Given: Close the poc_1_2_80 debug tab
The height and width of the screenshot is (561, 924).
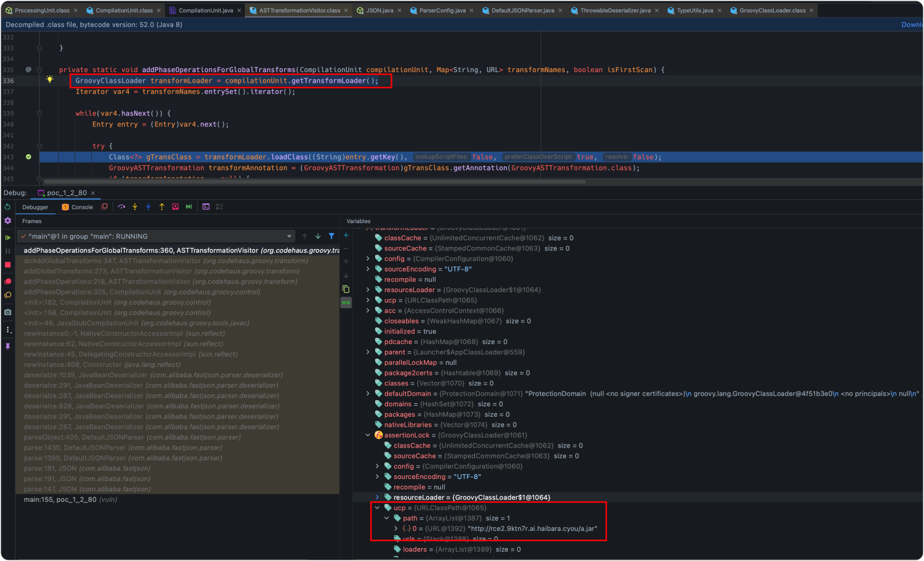Looking at the screenshot, I should click(93, 193).
